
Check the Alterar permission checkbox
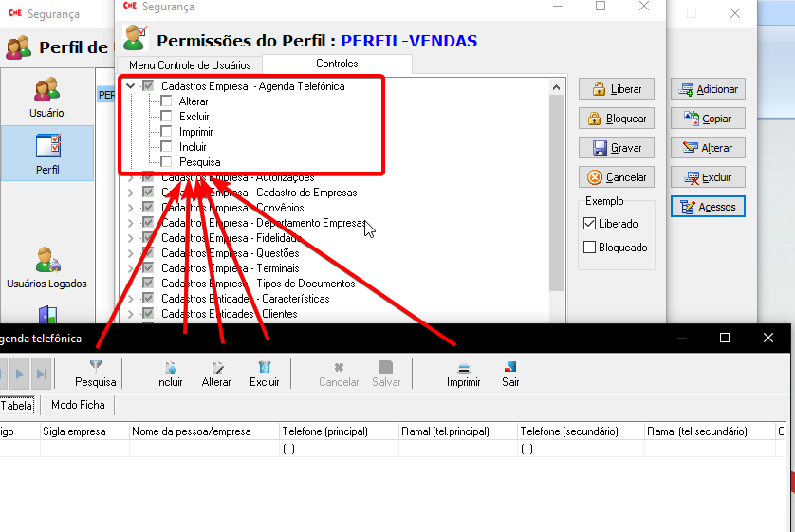click(167, 101)
